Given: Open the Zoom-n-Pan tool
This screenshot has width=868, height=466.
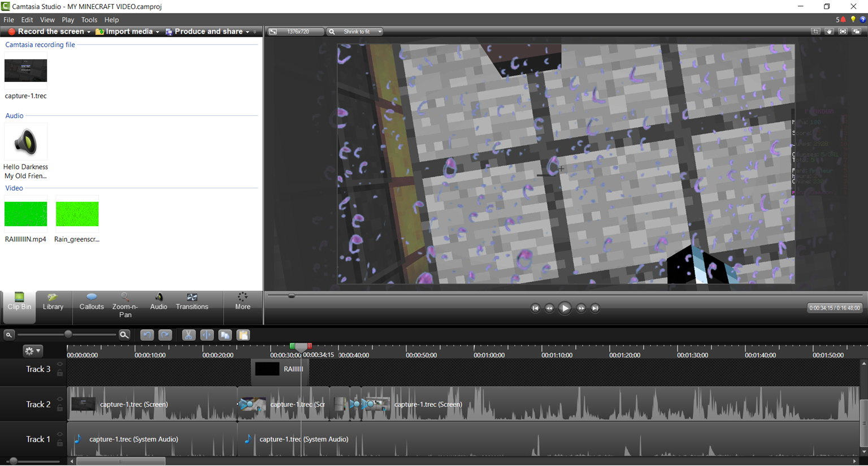Looking at the screenshot, I should pyautogui.click(x=125, y=306).
